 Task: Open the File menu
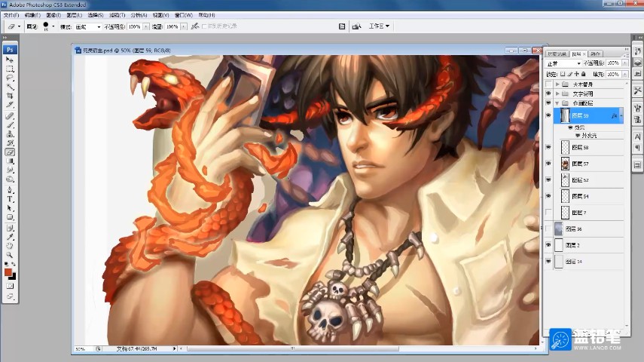11,15
